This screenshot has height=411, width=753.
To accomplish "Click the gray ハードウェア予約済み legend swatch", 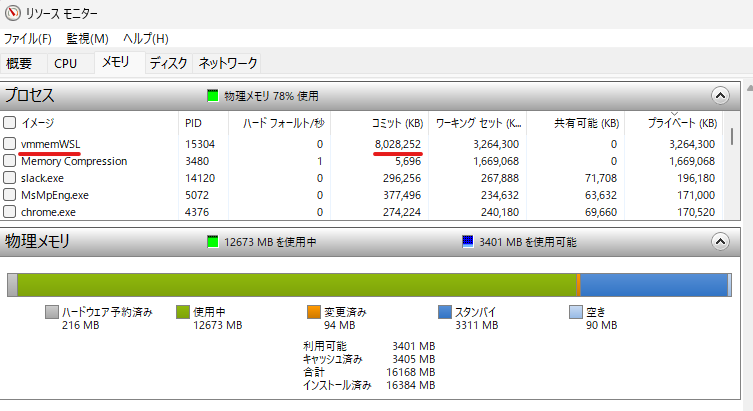I will pos(51,312).
